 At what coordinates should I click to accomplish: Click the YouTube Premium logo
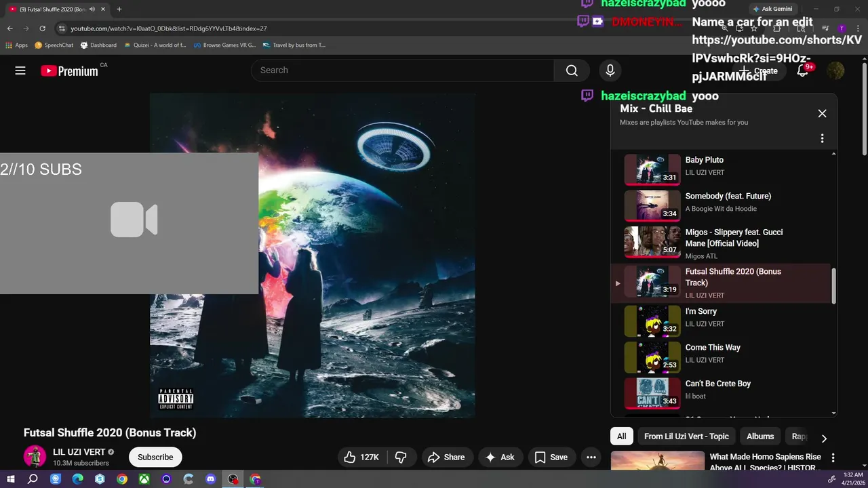[69, 70]
